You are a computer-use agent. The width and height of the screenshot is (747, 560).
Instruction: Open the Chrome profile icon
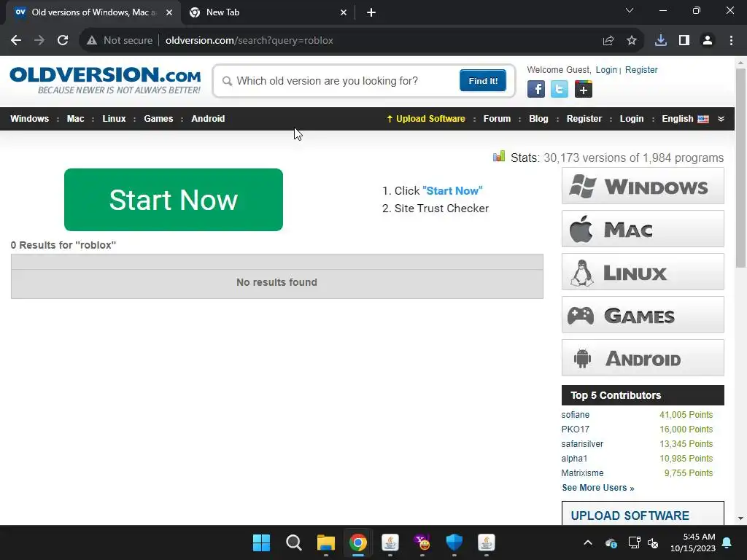708,41
